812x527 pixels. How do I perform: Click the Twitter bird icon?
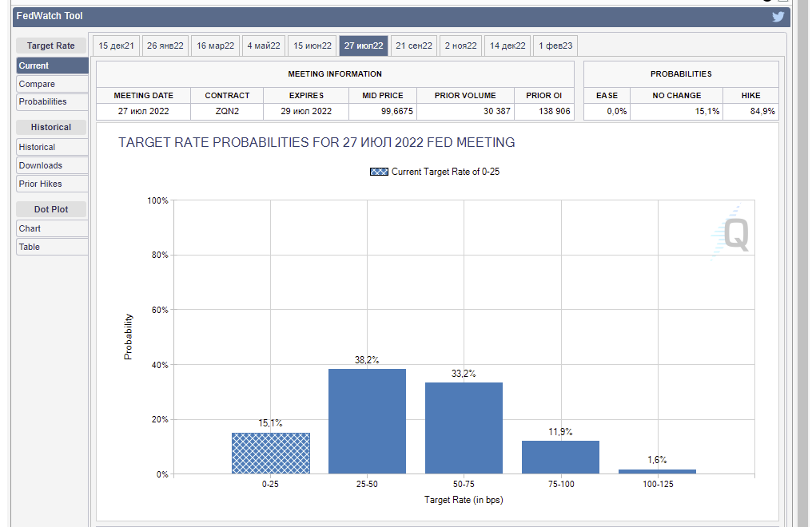pos(778,16)
